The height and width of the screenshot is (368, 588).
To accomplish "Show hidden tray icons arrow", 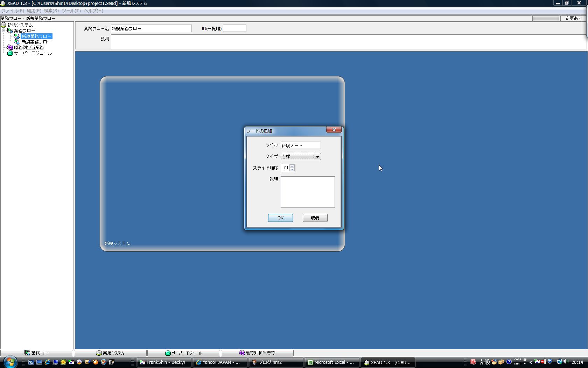I will (531, 362).
